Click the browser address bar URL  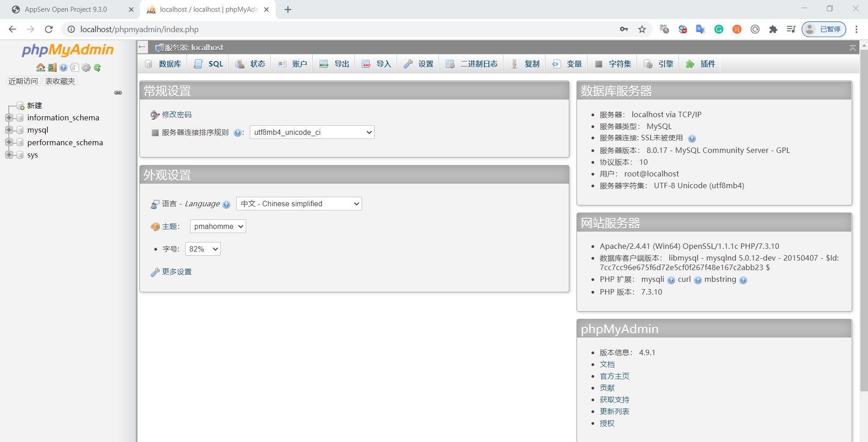click(x=139, y=29)
